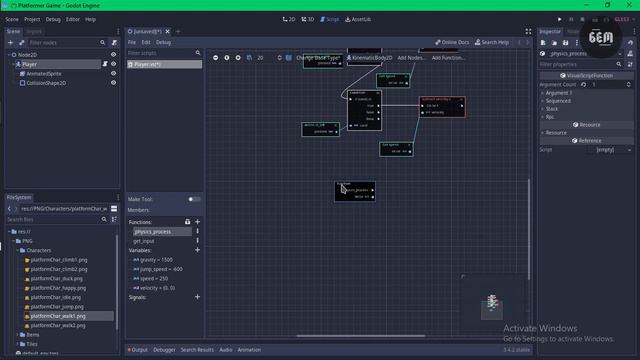640x360 pixels.
Task: Open the script icon on the Player node
Action: [105, 64]
